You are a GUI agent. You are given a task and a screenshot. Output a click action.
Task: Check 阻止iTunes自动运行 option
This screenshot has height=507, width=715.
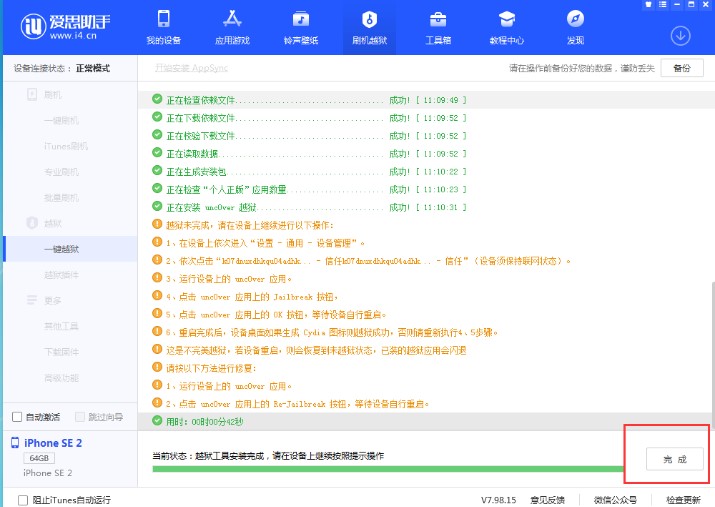click(24, 499)
